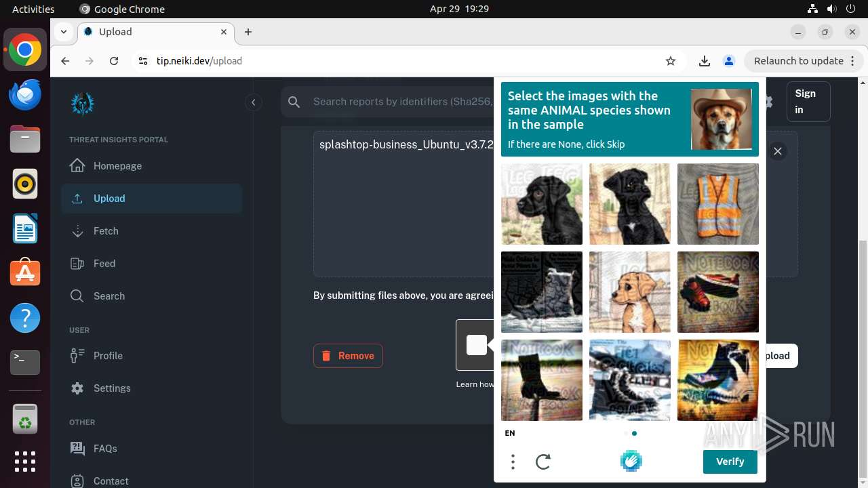Image resolution: width=868 pixels, height=488 pixels.
Task: Collapse the sidebar with the chevron
Action: [x=253, y=102]
